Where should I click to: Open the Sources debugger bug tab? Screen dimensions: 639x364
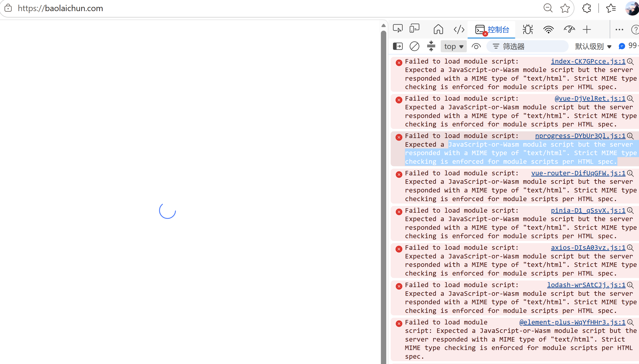(528, 29)
